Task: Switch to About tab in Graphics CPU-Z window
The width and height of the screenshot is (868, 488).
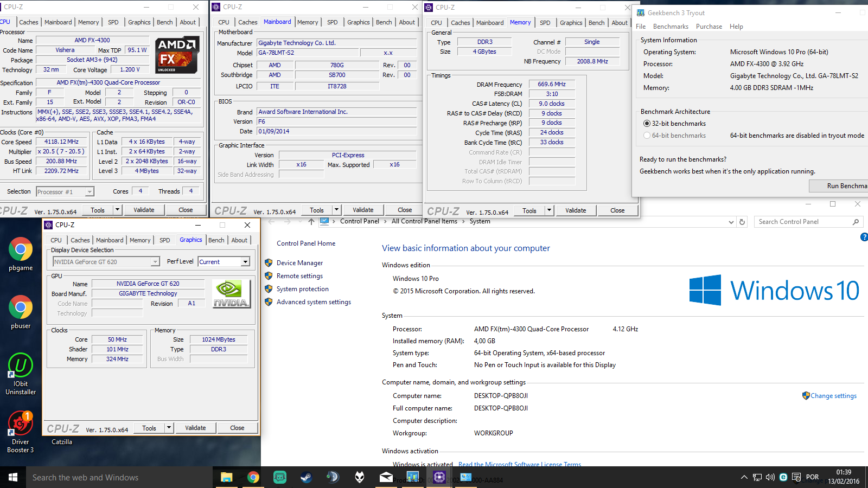Action: click(x=239, y=240)
